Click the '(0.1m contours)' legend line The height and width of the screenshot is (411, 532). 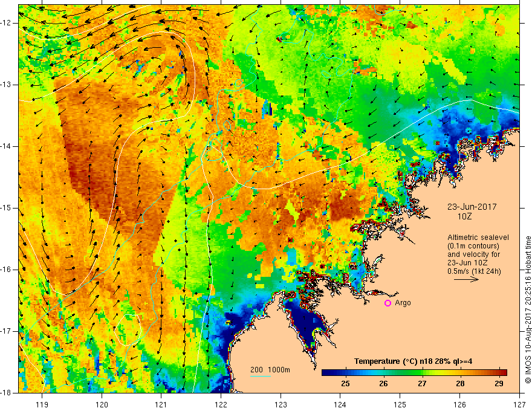(473, 246)
